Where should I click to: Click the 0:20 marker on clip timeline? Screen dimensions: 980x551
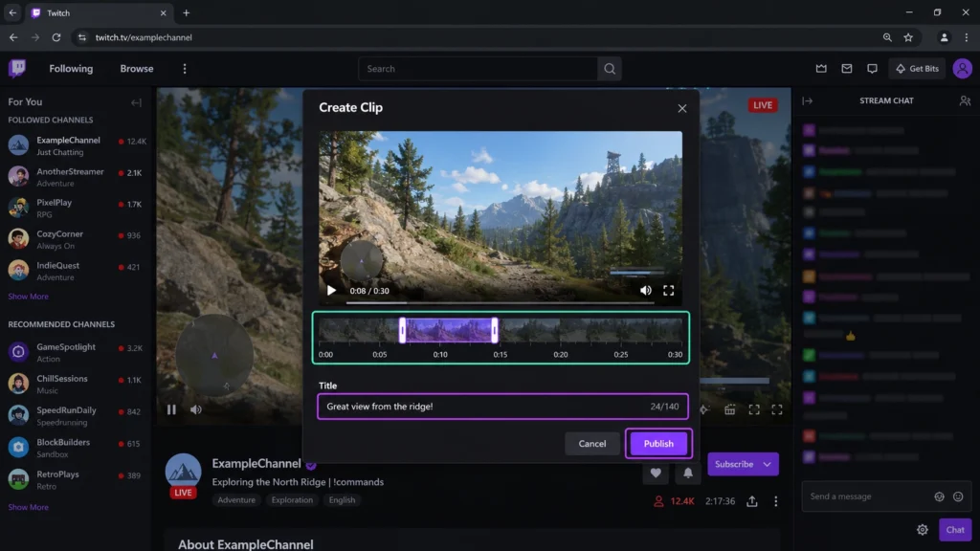point(561,354)
